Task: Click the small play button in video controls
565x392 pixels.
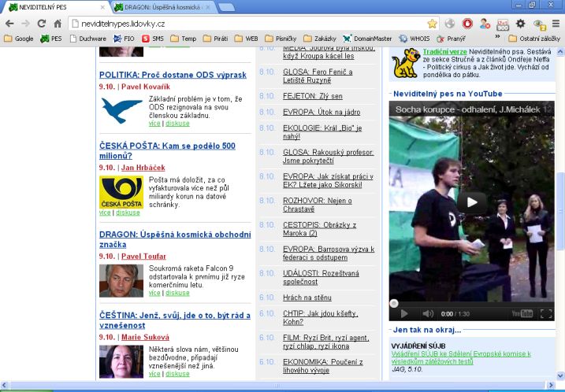Action: [404, 314]
